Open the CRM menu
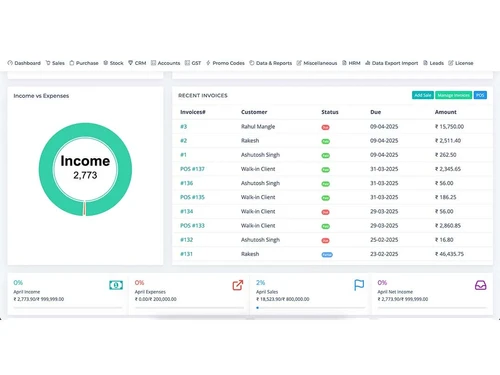This screenshot has height=375, width=500. 137,63
